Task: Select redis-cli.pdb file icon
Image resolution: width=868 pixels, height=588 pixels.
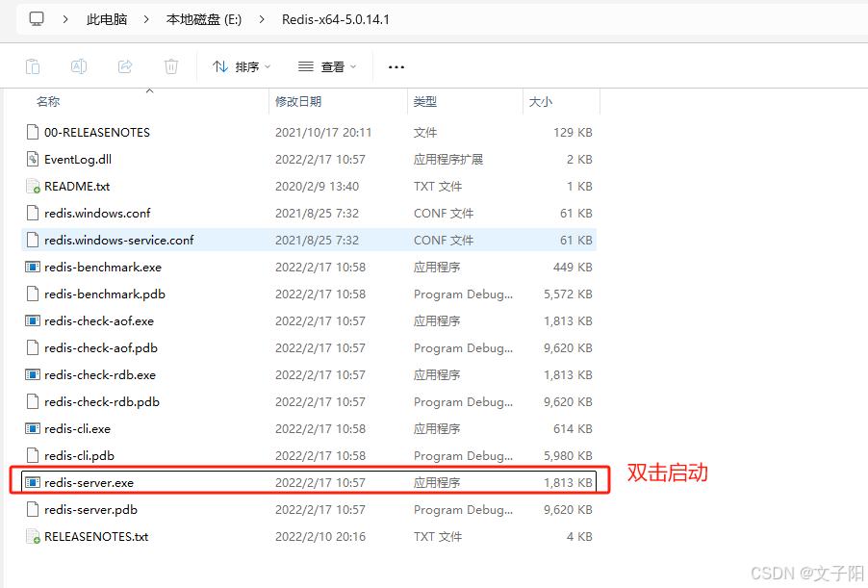Action: click(x=33, y=455)
